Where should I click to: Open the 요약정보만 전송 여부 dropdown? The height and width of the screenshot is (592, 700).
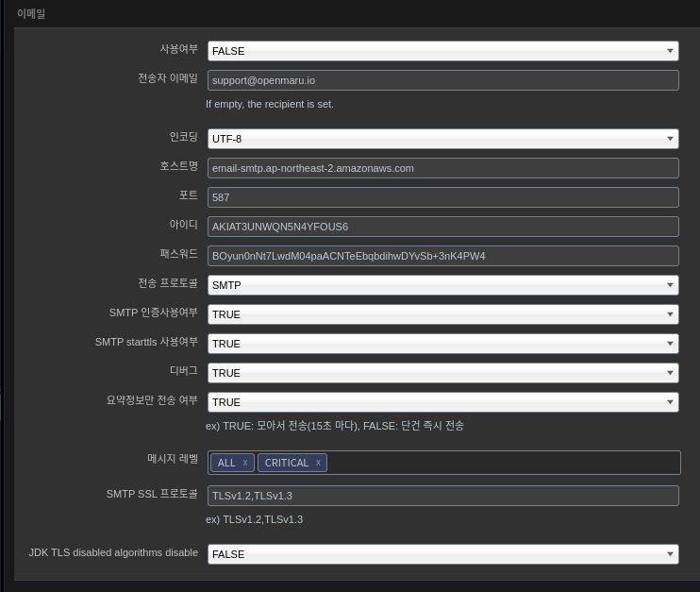click(x=442, y=402)
